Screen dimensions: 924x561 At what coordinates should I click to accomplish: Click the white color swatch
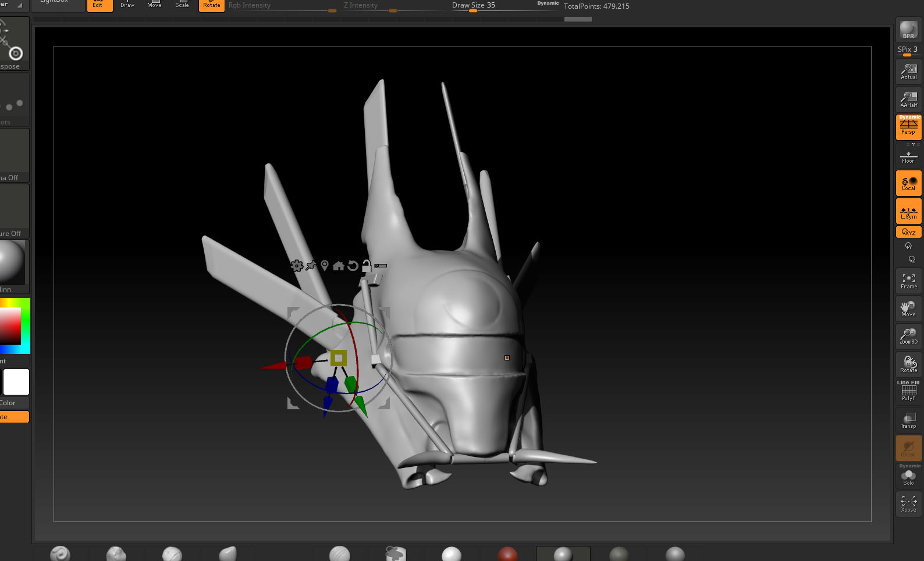(x=16, y=382)
